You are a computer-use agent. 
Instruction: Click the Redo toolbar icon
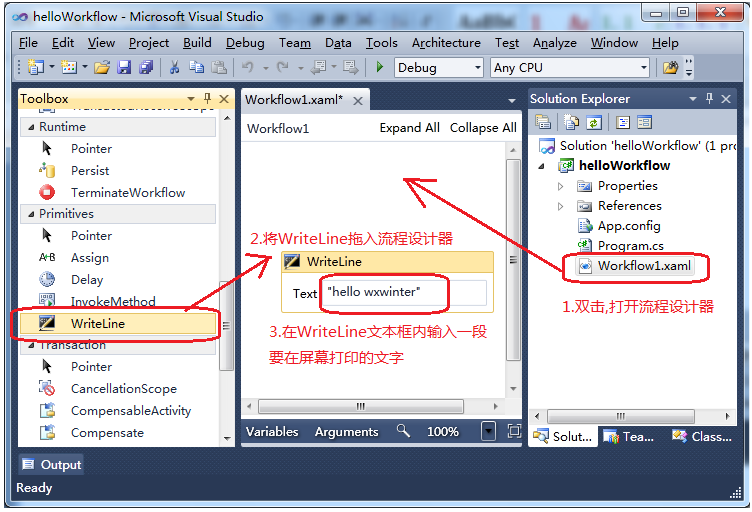[x=283, y=67]
